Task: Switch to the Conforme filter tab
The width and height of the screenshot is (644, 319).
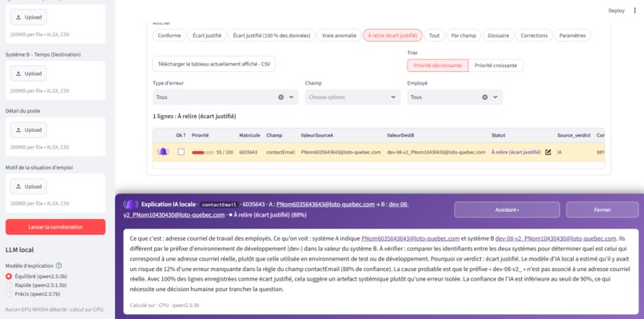Action: 169,36
